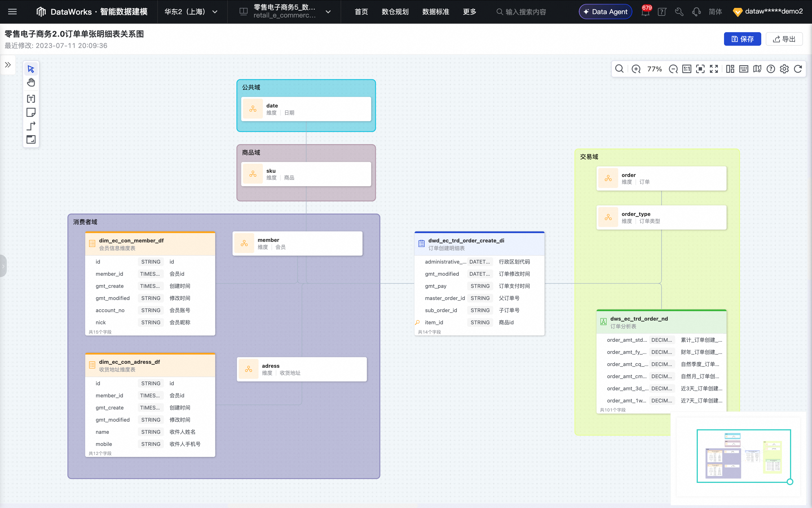Select dws_ec_trd_order_nd table header
The width and height of the screenshot is (812, 508).
click(x=661, y=322)
